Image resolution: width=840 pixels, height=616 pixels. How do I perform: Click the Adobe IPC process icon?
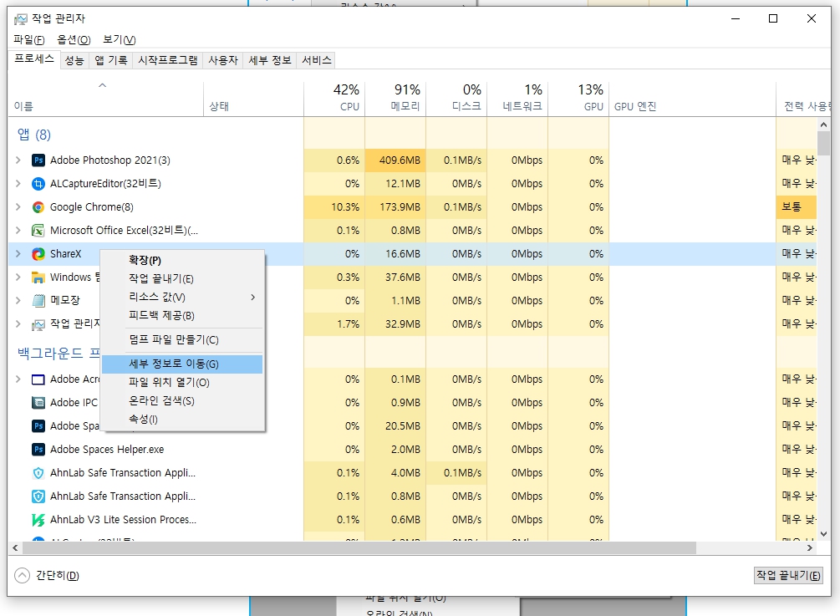pos(38,403)
